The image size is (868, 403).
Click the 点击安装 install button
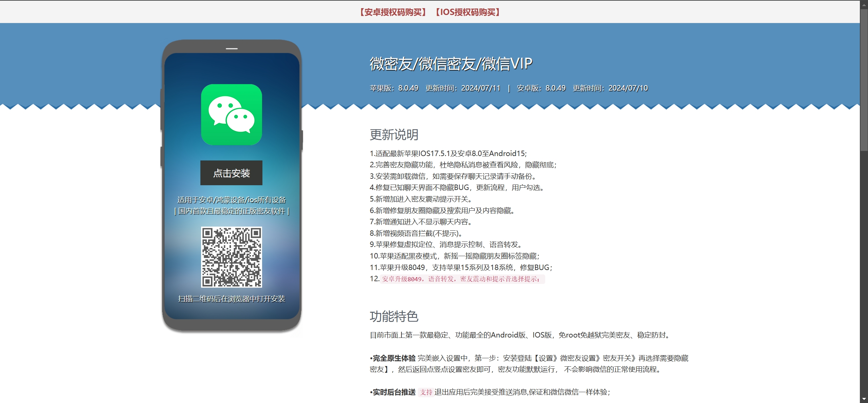click(232, 173)
